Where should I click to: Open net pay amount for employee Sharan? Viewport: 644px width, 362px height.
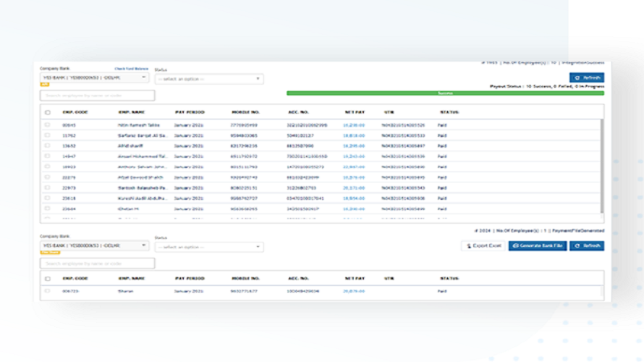pos(354,291)
